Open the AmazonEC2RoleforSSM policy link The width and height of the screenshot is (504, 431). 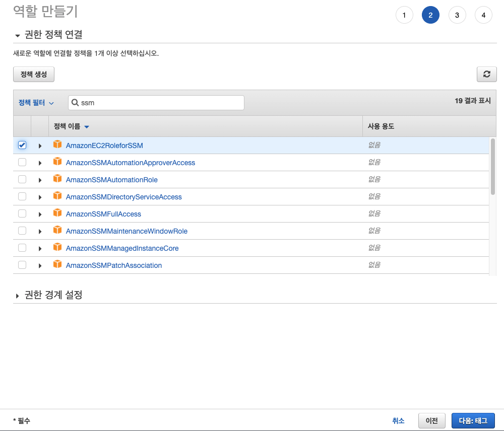coord(104,146)
